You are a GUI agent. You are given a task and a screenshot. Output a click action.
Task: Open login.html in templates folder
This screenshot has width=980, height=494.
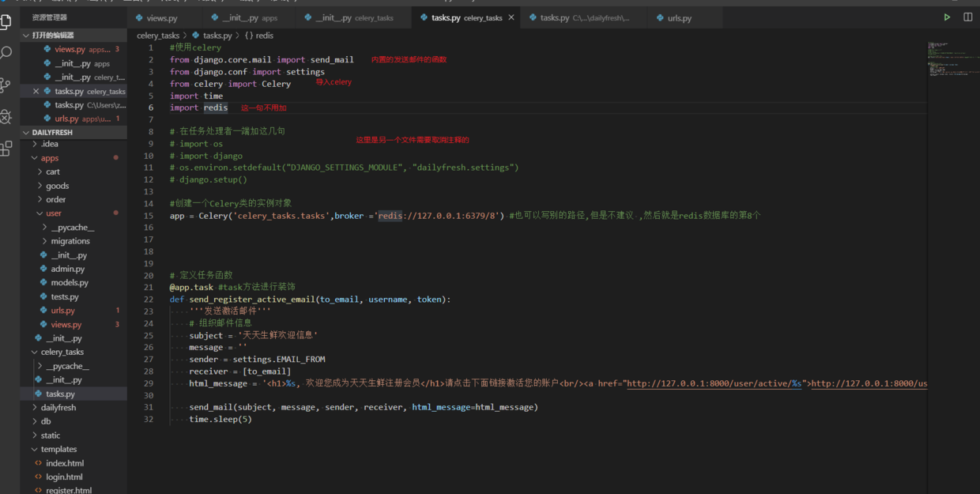pos(73,477)
